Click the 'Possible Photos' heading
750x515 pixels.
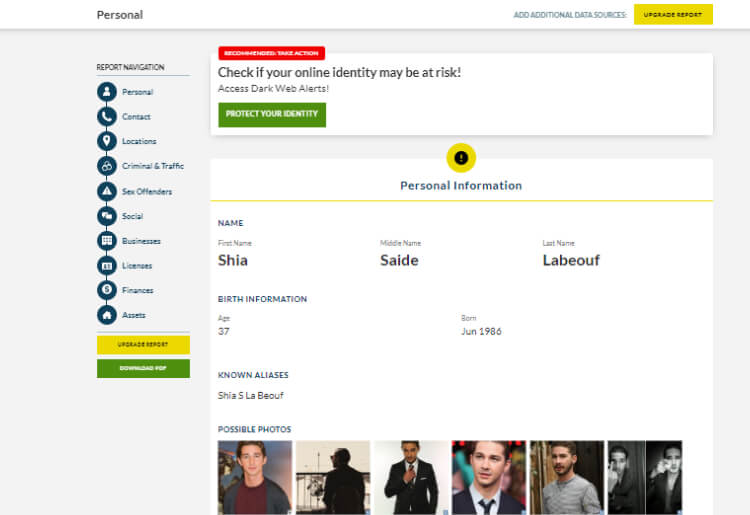[254, 429]
